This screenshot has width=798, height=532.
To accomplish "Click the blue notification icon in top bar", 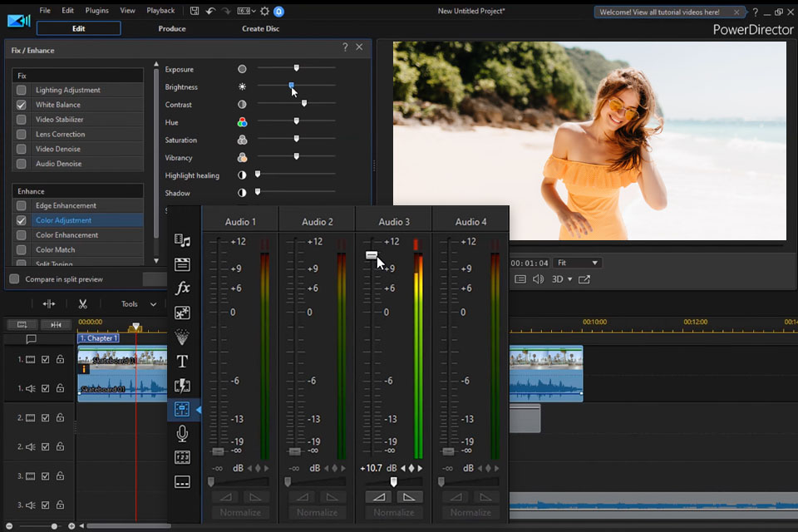I will [279, 11].
